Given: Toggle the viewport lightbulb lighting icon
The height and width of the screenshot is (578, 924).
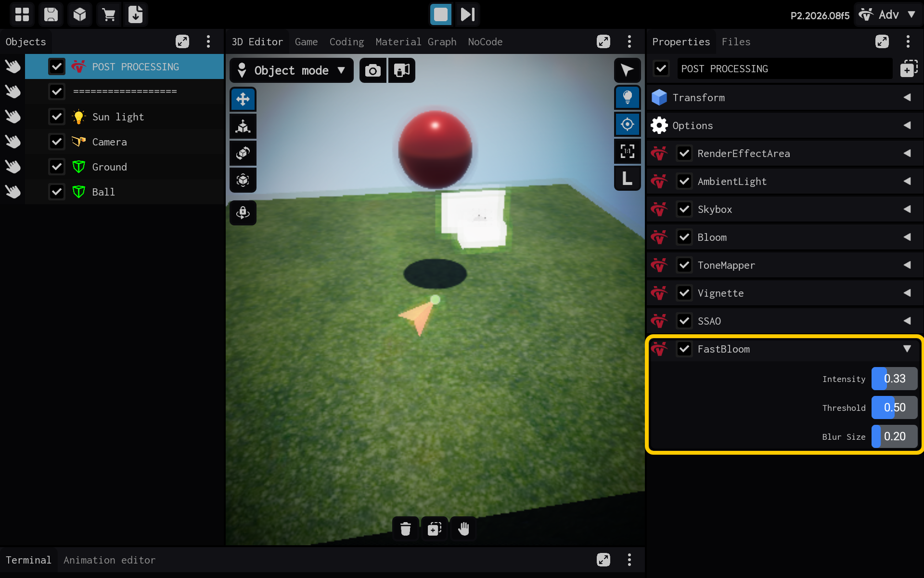Looking at the screenshot, I should coord(628,97).
